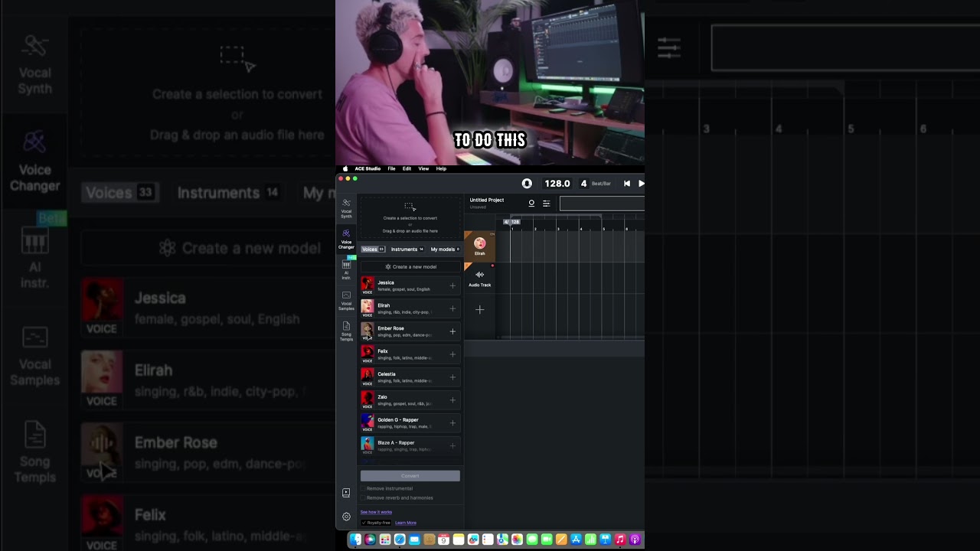The image size is (980, 551).
Task: Open the Song Templs sidebar section
Action: pyautogui.click(x=346, y=331)
